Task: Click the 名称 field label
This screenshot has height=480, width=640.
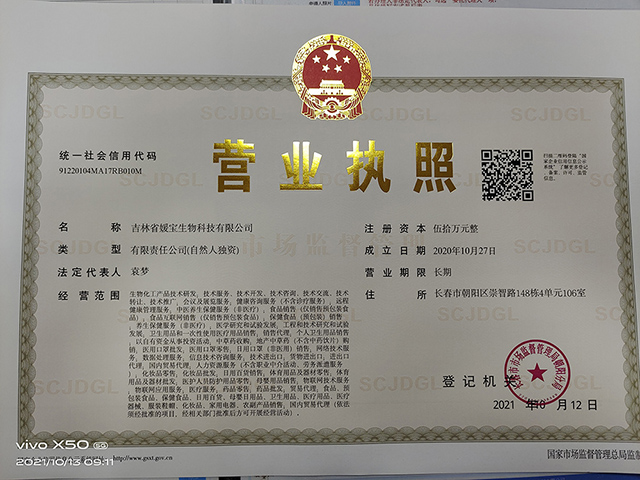Action: click(90, 227)
